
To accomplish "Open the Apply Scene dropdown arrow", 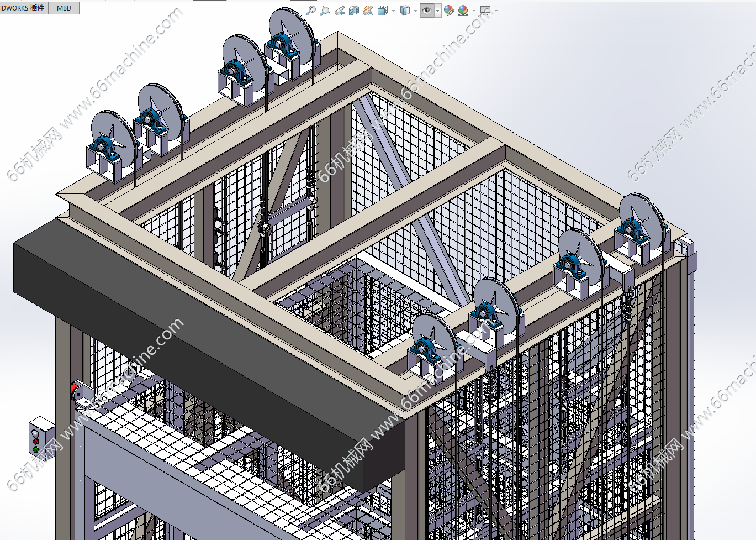I will click(473, 11).
